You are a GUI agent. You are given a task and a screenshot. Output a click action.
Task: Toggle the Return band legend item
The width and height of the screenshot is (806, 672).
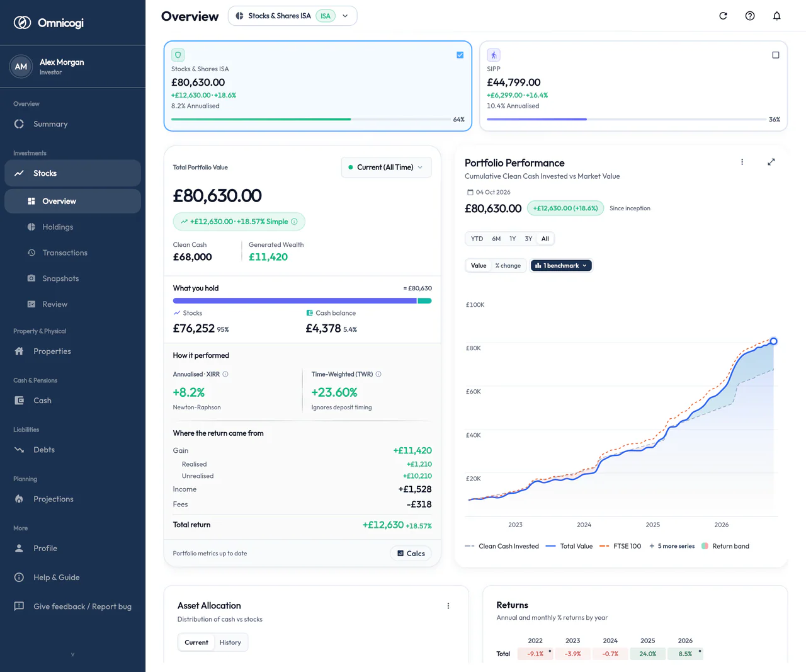pyautogui.click(x=725, y=546)
